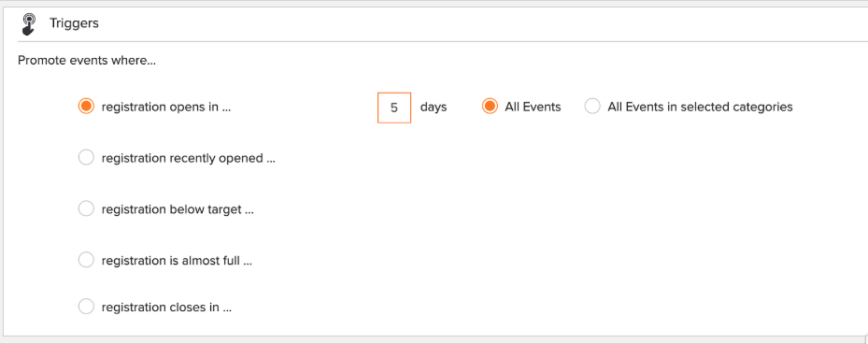
Task: Click the 'Promote events where...' heading text
Action: 87,61
